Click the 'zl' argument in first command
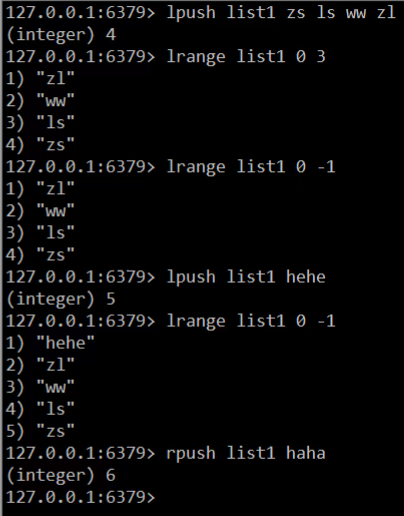Viewport: 404px width, 516px height. [386, 13]
